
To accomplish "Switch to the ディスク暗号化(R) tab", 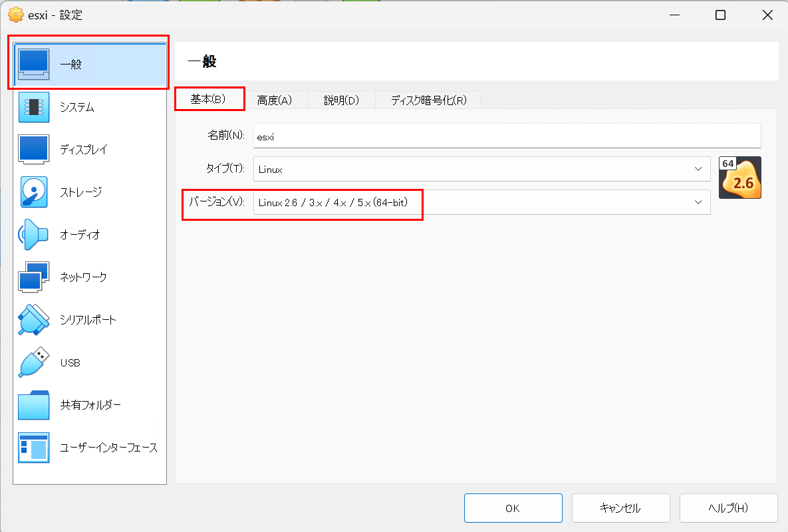I will pos(429,100).
